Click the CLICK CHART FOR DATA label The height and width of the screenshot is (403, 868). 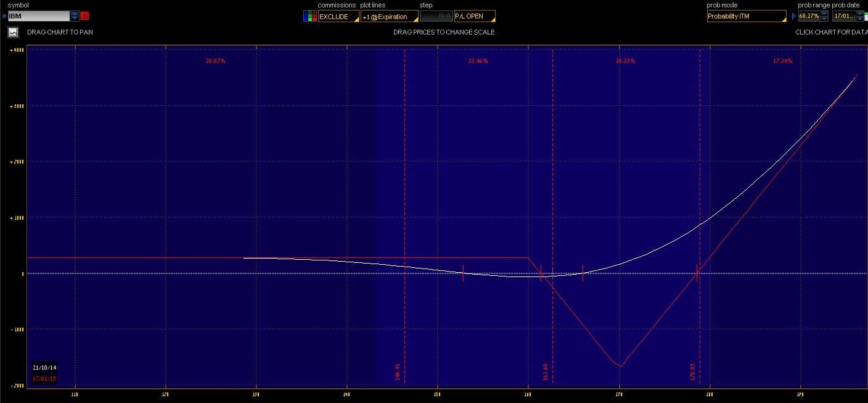coord(832,32)
